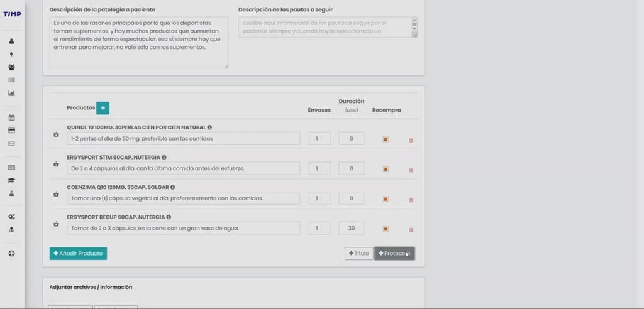Click basket icon for ERGYSPORT RECUP row
This screenshot has height=309, width=644.
click(x=56, y=224)
